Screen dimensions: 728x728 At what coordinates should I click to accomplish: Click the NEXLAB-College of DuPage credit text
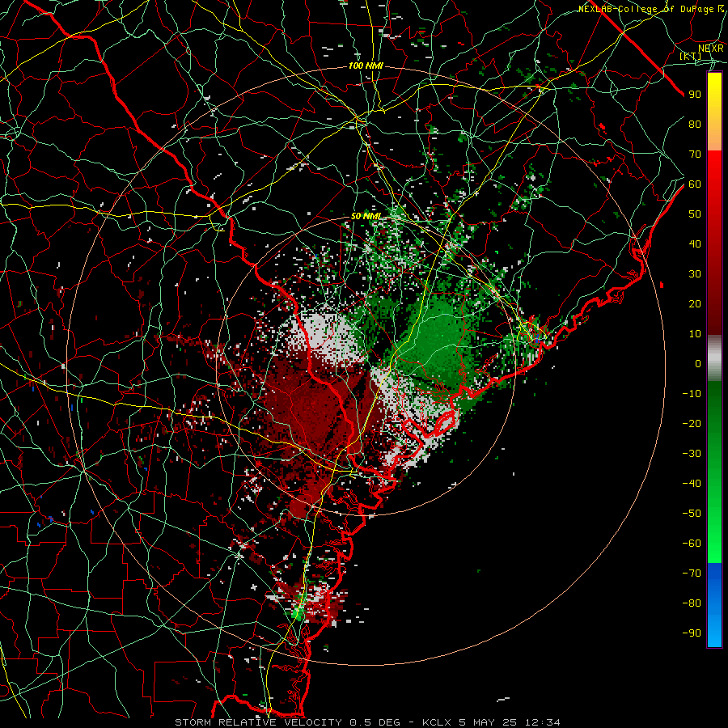[651, 9]
